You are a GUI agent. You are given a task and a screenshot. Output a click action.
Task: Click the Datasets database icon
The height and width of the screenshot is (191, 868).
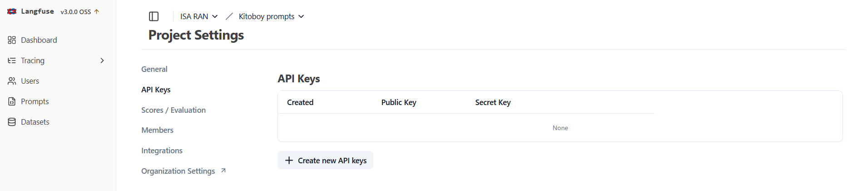tap(12, 122)
